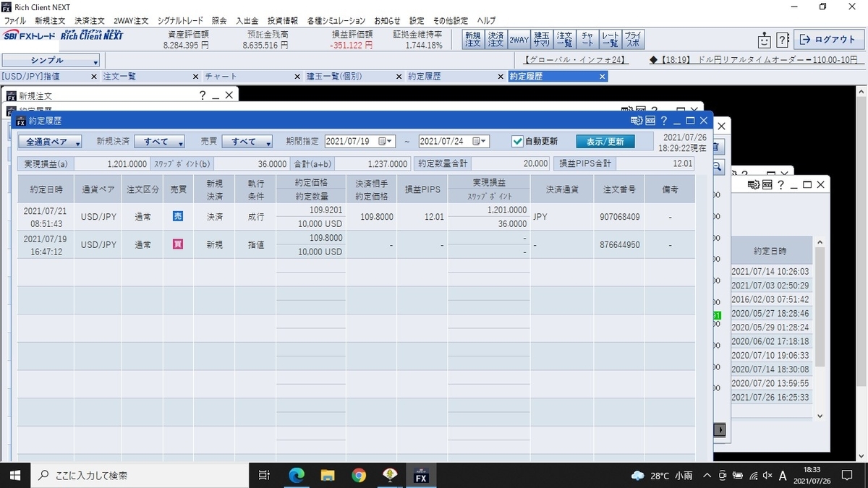Switch to the 建玉一覧(個別) tab

coord(354,76)
